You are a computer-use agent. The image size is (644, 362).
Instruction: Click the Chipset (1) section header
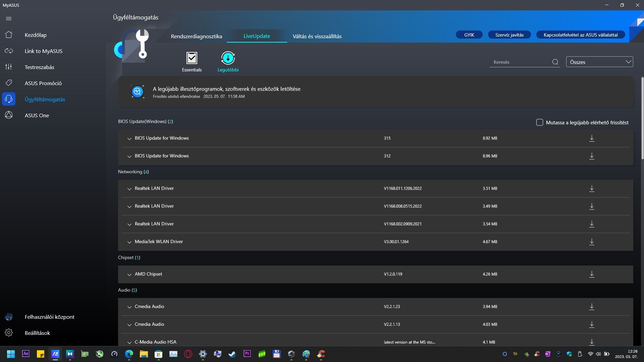[x=129, y=257]
